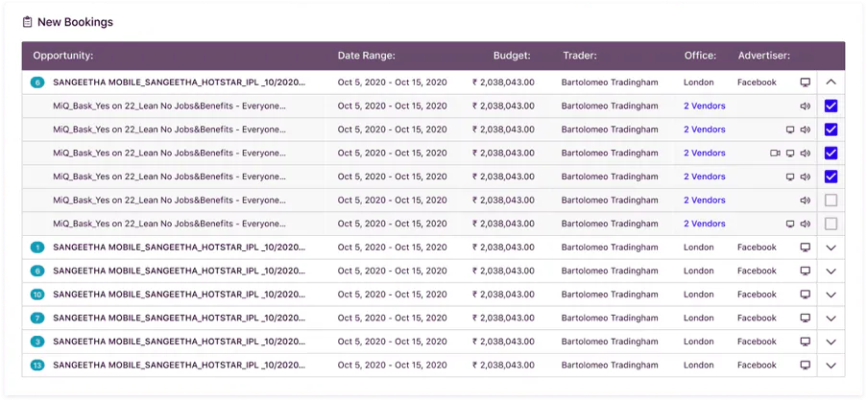The width and height of the screenshot is (868, 401).
Task: Click the speaker icon in the fourth sub-row
Action: click(x=806, y=177)
